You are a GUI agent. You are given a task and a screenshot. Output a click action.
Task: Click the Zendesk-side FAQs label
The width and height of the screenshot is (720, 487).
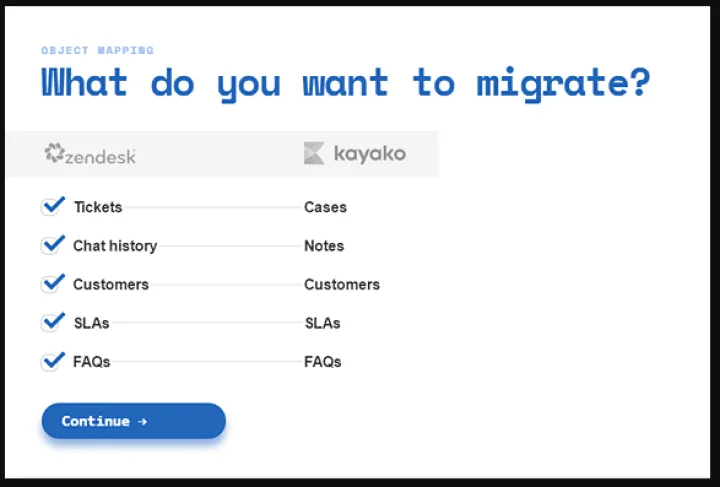(x=91, y=362)
